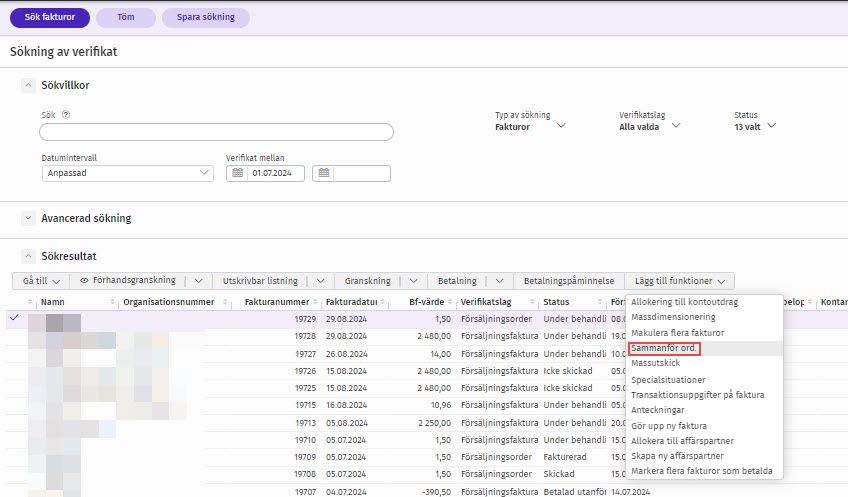Open the Gå till dropdown
This screenshot has width=848, height=497.
pos(41,281)
